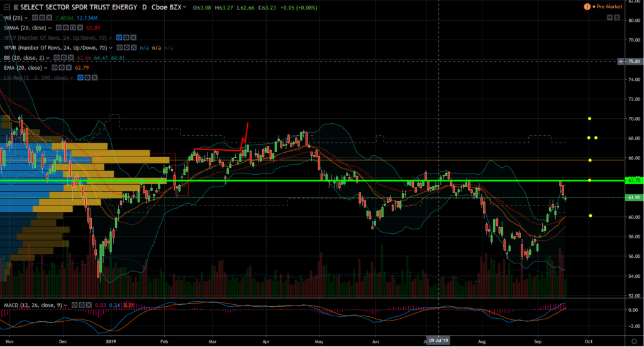The width and height of the screenshot is (644, 347).
Task: Click the SMMA value 62.89
Action: coord(93,28)
